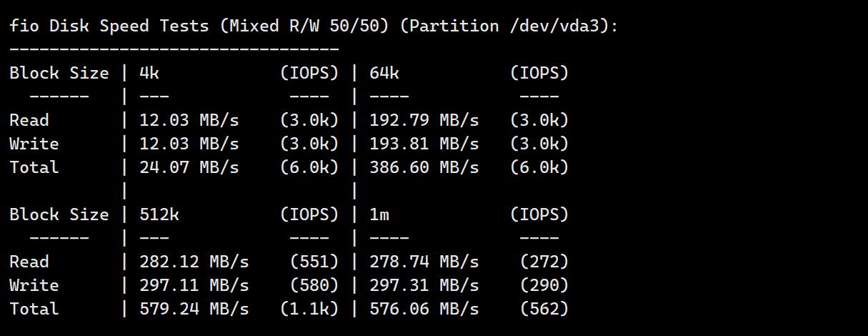
Task: Click the 4k block size header
Action: pos(149,73)
